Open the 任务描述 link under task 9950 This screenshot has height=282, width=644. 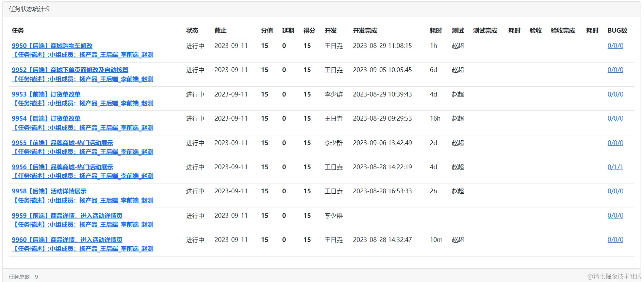[x=83, y=55]
